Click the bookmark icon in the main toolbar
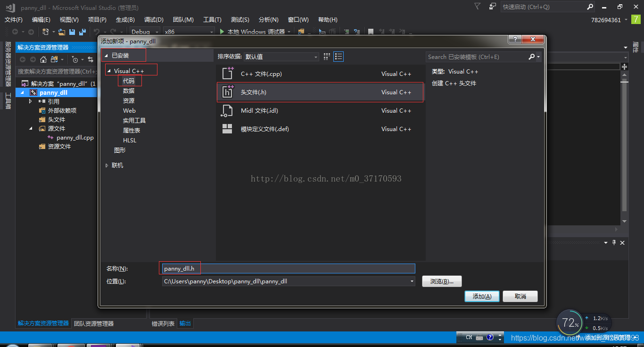Screen dimensions: 644x347 [371, 32]
